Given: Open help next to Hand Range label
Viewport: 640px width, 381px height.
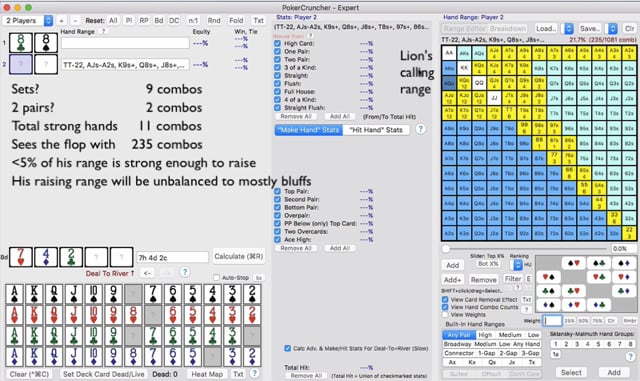Looking at the screenshot, I should (x=103, y=31).
